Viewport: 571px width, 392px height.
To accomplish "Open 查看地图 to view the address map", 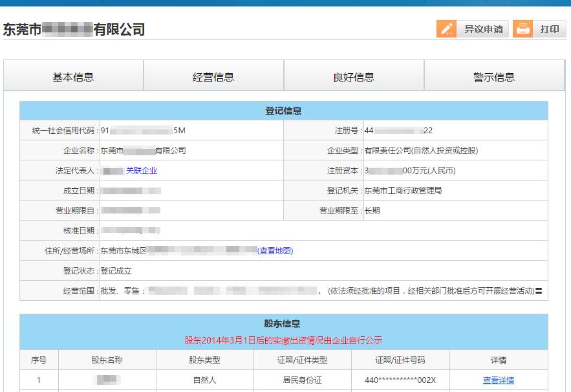I will [277, 251].
